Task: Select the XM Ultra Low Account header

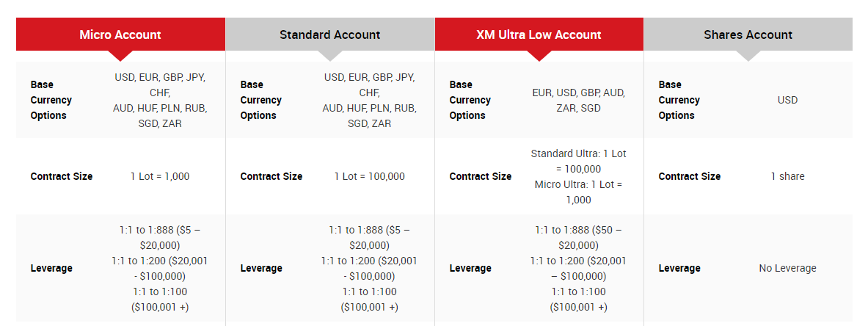Action: tap(539, 35)
